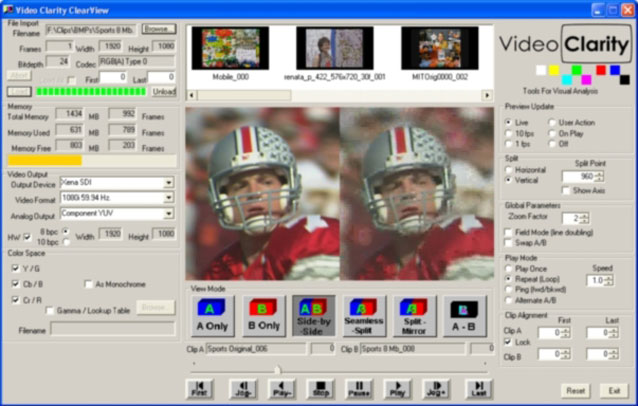Toggle Cb / B color channel
This screenshot has height=406, width=638.
[15, 284]
